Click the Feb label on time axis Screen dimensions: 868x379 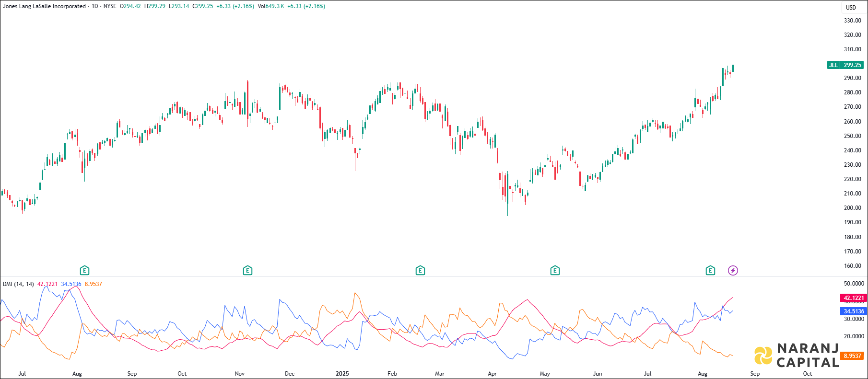(392, 374)
